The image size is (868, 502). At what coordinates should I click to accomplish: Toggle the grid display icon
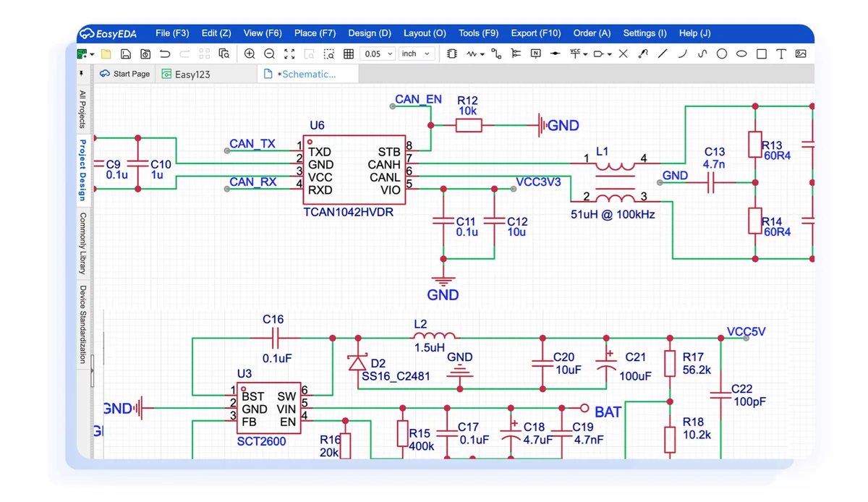coord(349,54)
